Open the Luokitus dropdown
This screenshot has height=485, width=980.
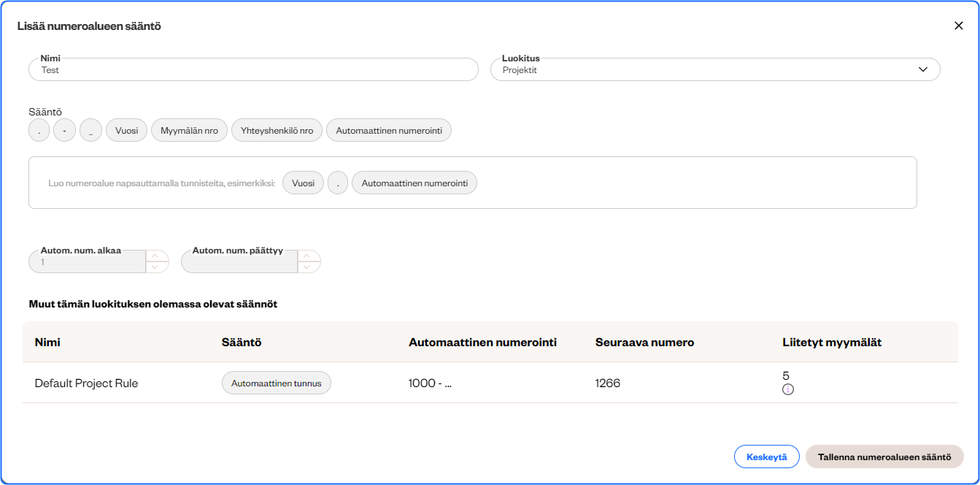tap(715, 70)
